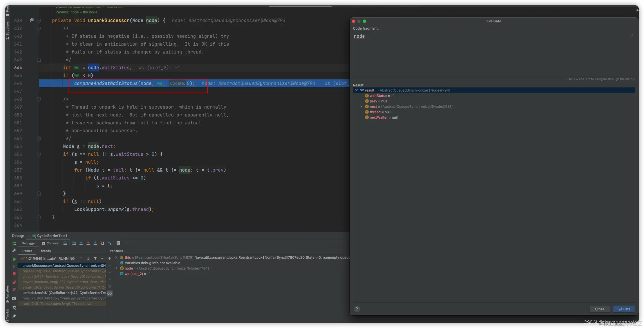Select await():362 CyclicBarrier frame
The height and width of the screenshot is (328, 644).
click(62, 287)
